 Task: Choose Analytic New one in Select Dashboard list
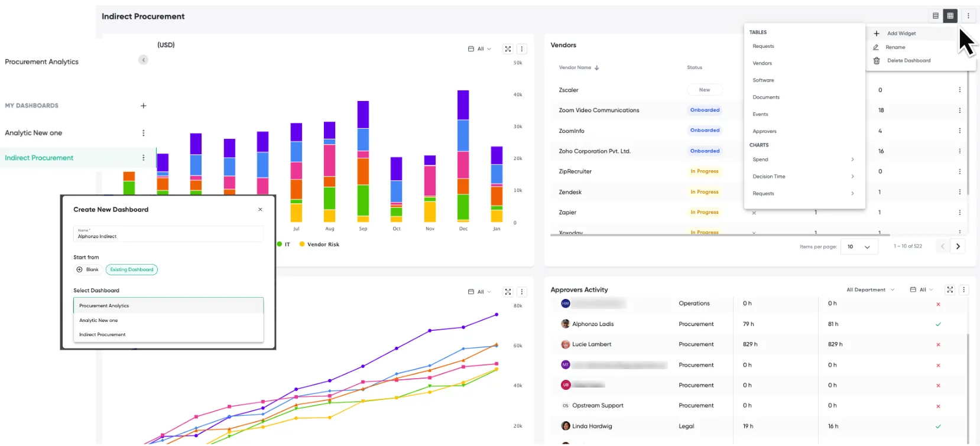pos(168,320)
